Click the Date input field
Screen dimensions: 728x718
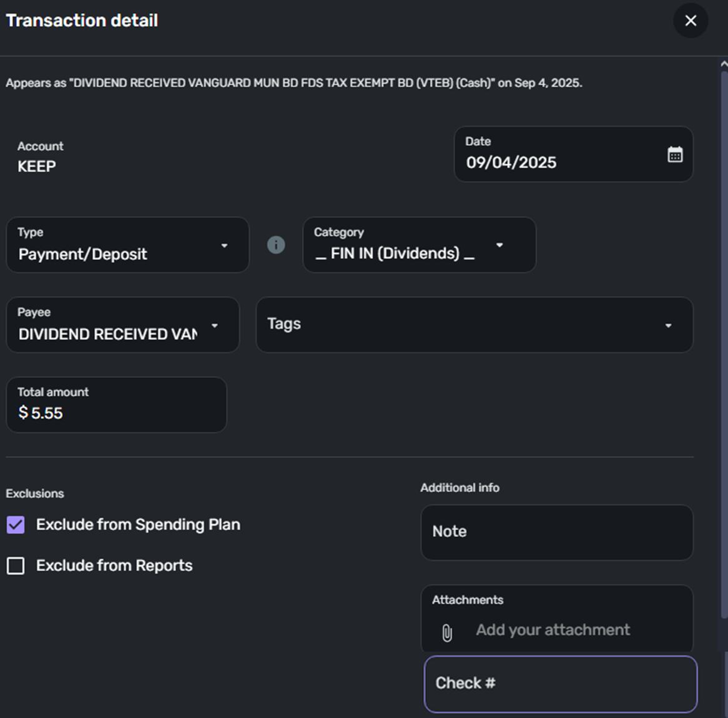click(549, 162)
